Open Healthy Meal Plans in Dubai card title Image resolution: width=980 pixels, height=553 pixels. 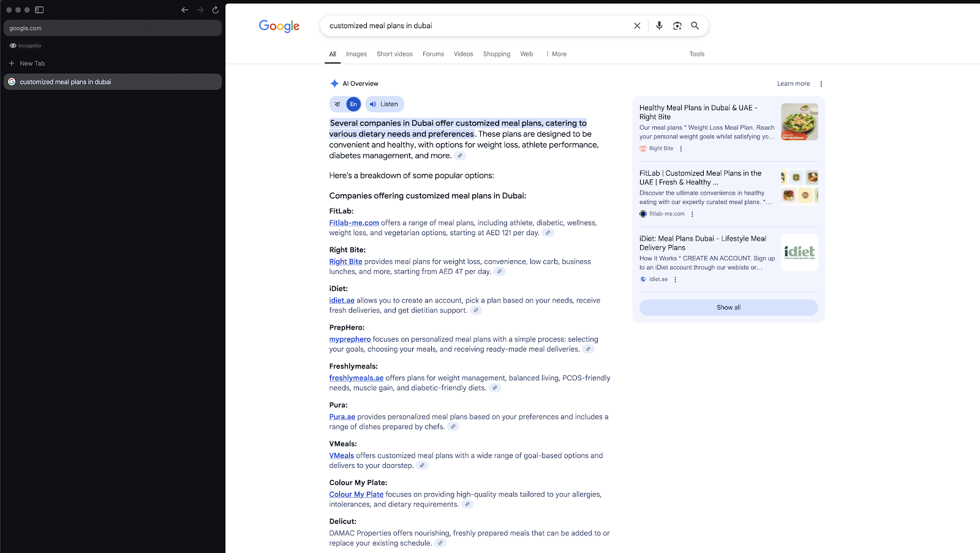(698, 112)
